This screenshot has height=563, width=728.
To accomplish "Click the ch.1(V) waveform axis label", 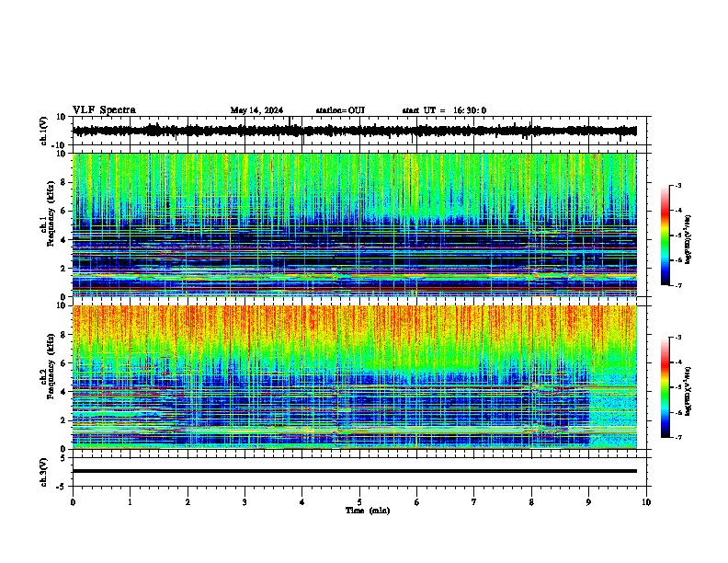I will point(44,131).
